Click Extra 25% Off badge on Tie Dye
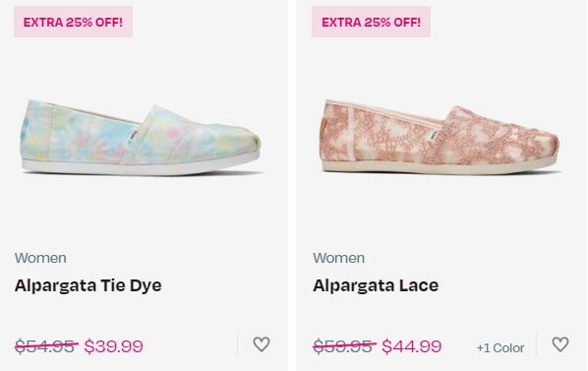The image size is (588, 371). point(73,22)
